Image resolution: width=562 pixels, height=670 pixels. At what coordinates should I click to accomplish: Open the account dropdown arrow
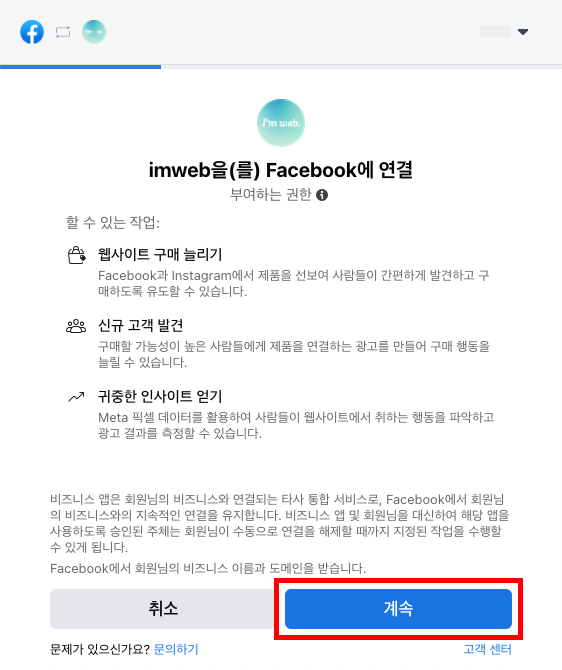coord(523,32)
